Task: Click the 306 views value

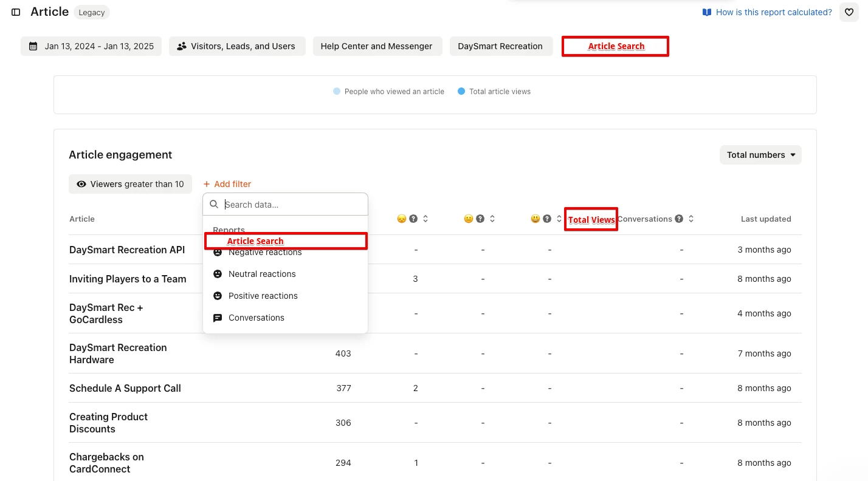Action: [x=343, y=423]
